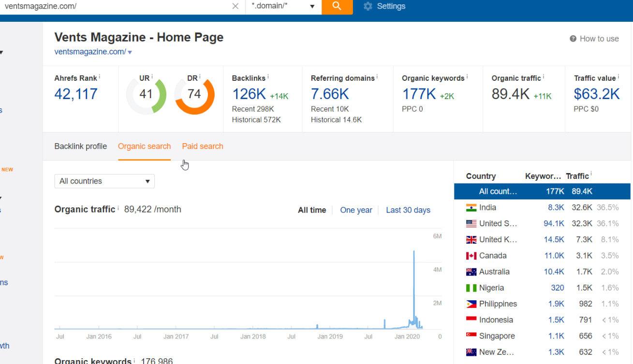This screenshot has height=364, width=633.
Task: Click the Organic keywords info icon
Action: (x=466, y=75)
